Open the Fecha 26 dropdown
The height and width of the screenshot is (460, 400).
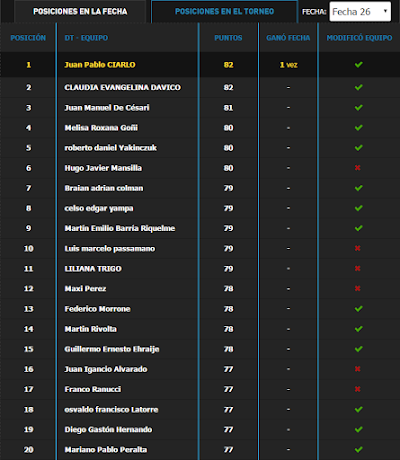click(360, 12)
